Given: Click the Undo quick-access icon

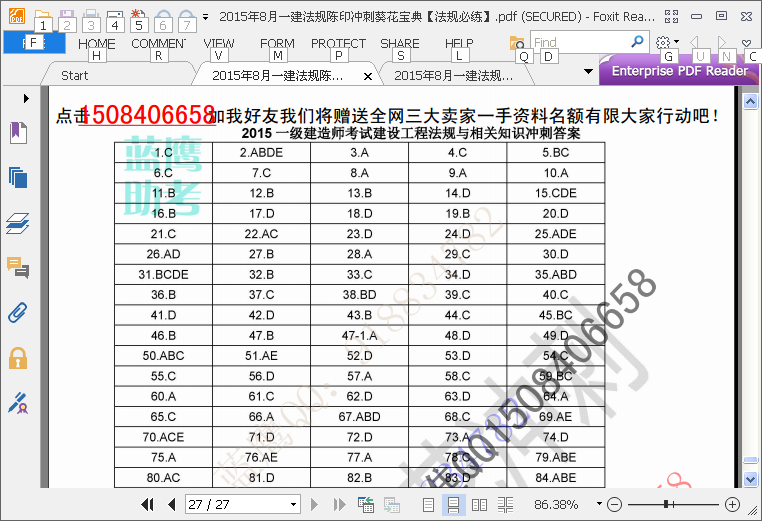Looking at the screenshot, I should (163, 15).
